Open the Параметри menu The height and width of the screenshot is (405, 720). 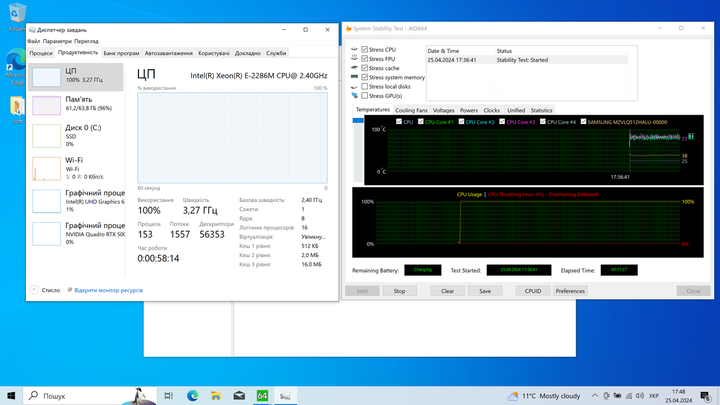point(57,41)
